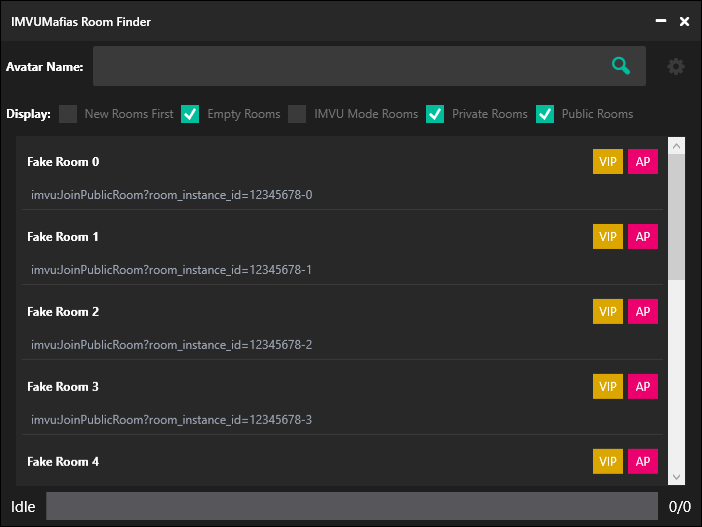The image size is (702, 527).
Task: Close the IMVUMafias Room Finder window
Action: coord(684,21)
